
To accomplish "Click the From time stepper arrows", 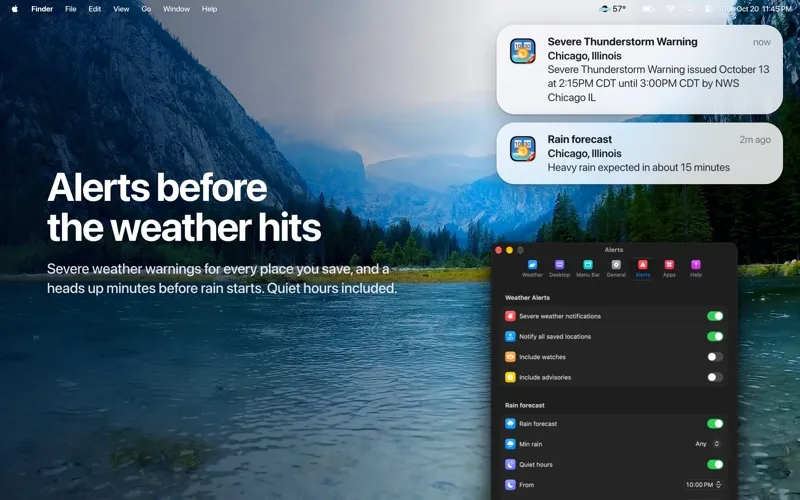I will pyautogui.click(x=718, y=485).
